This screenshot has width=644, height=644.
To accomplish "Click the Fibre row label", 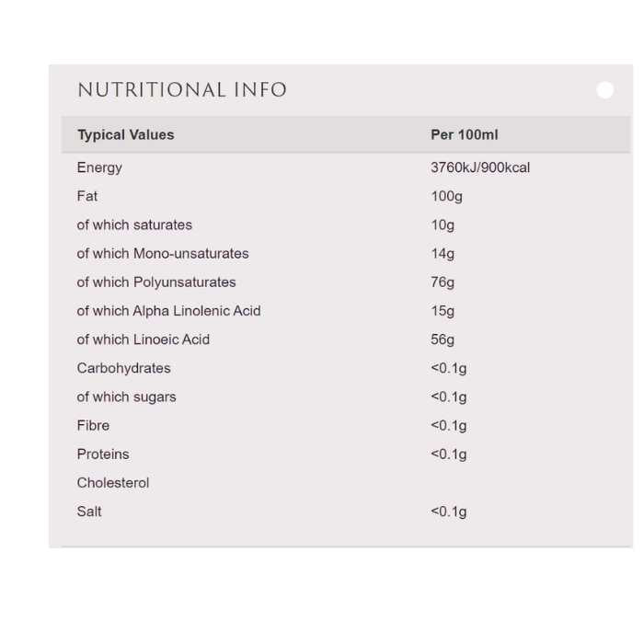I will (x=93, y=425).
